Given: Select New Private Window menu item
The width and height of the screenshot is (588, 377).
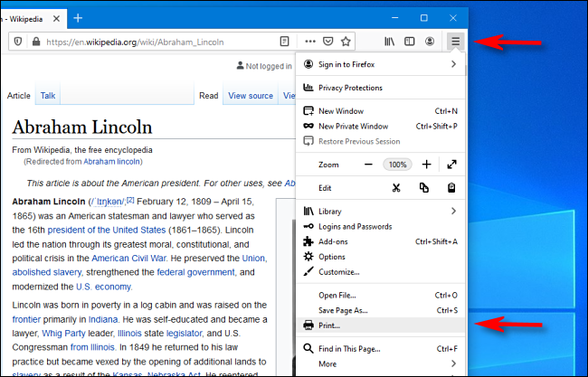Looking at the screenshot, I should point(381,127).
